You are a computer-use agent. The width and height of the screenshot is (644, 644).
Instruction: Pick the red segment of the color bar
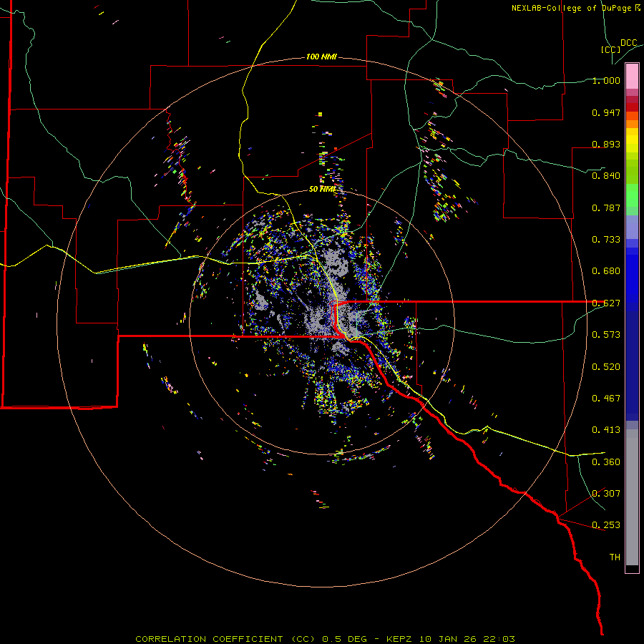tap(632, 107)
